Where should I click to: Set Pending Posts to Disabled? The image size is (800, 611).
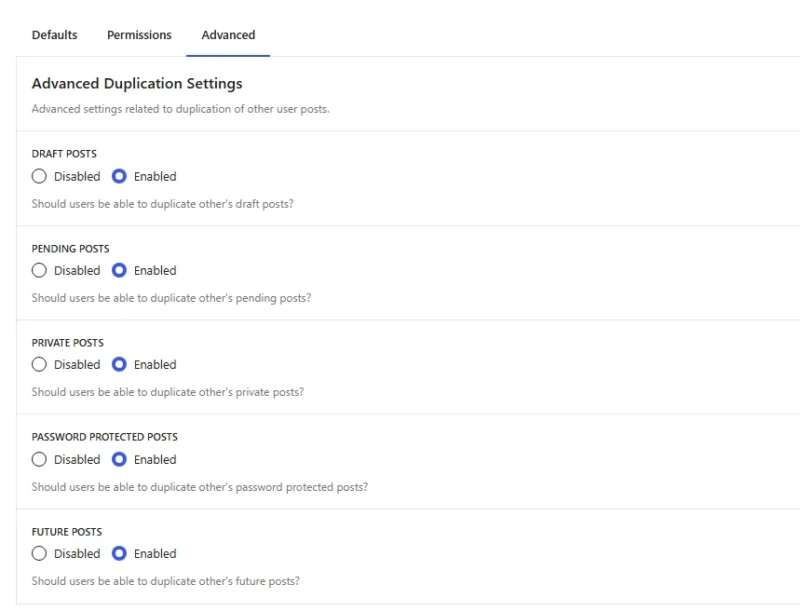[40, 271]
